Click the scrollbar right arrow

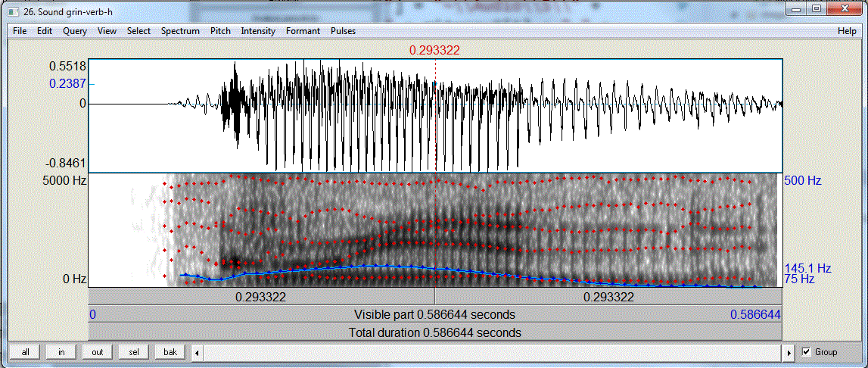(x=790, y=353)
